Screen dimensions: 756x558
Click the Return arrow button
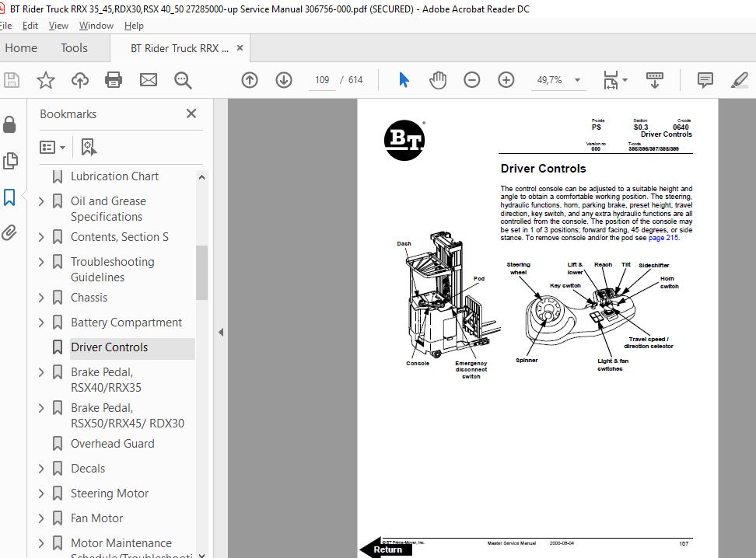tap(387, 549)
